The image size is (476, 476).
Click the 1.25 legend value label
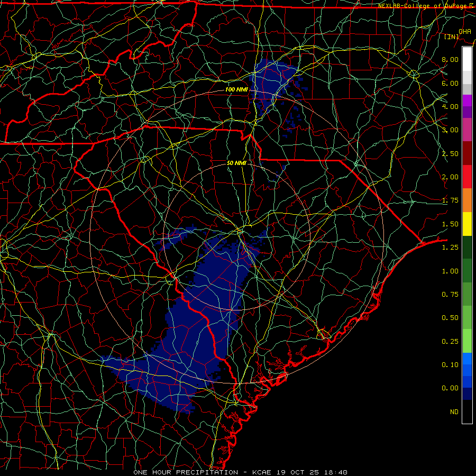point(450,248)
